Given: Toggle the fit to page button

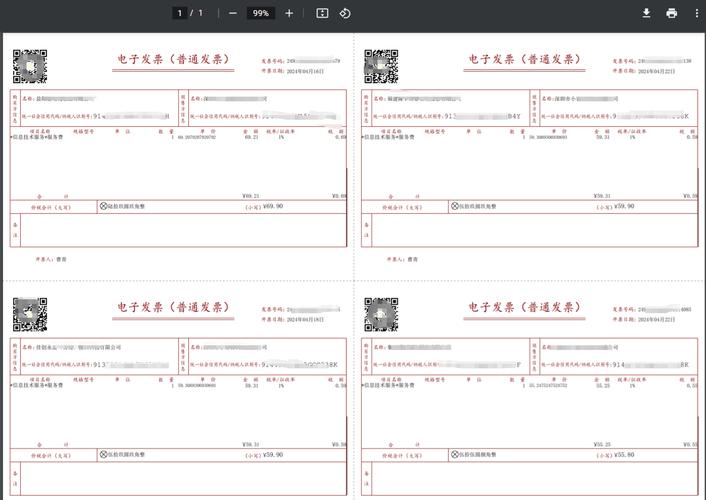Looking at the screenshot, I should [x=322, y=13].
